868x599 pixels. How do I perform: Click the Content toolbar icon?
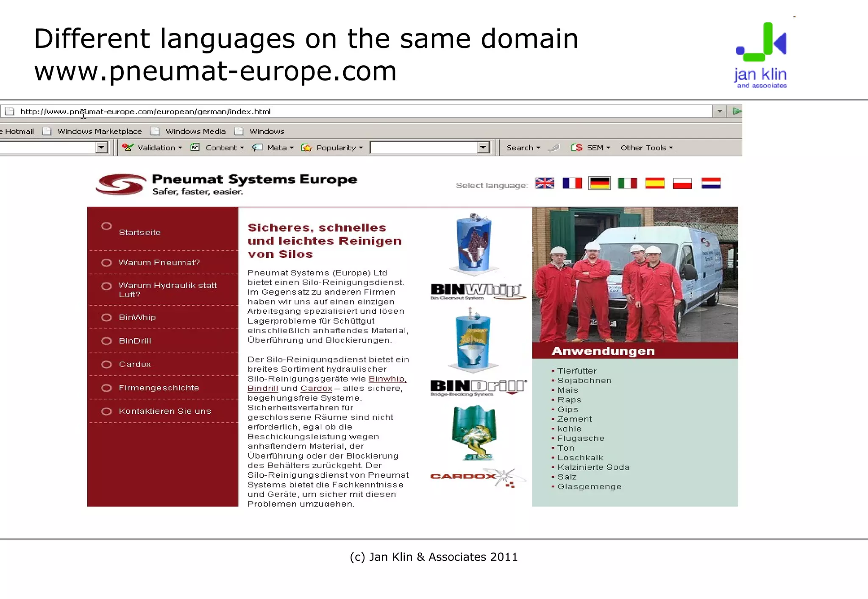pyautogui.click(x=195, y=147)
